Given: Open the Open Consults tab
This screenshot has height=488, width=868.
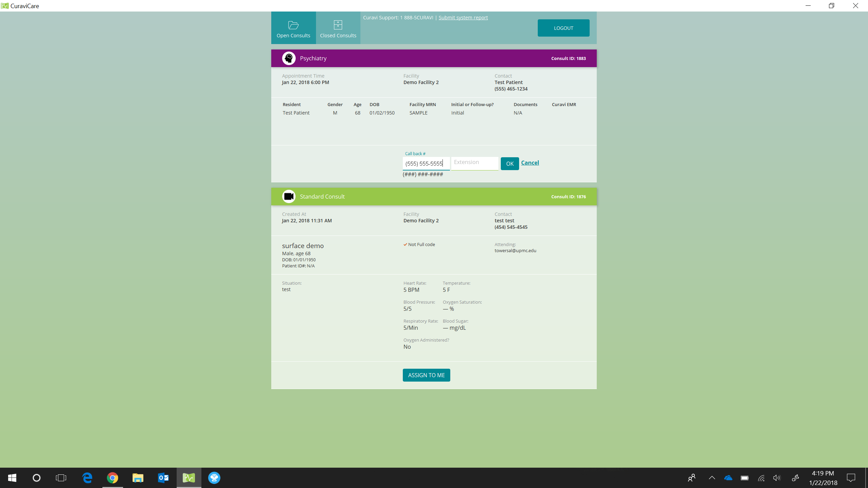Looking at the screenshot, I should pyautogui.click(x=293, y=28).
